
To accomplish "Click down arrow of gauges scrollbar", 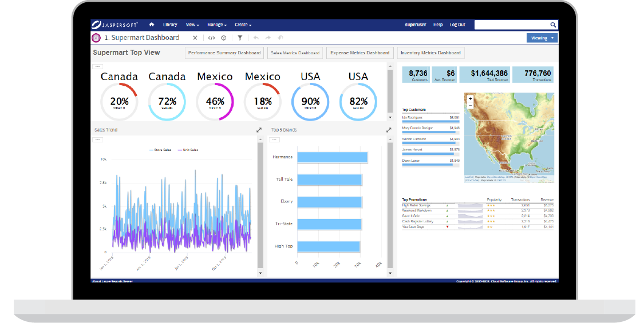I will 390,117.
